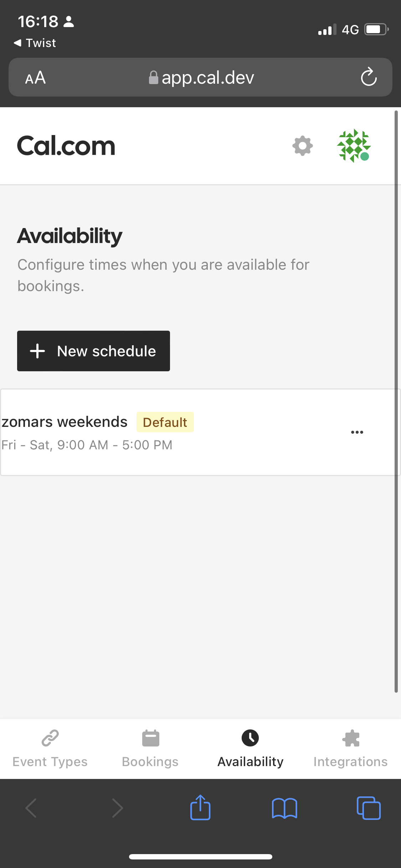401x868 pixels.
Task: Tap the Bookings calendar icon
Action: click(x=150, y=737)
